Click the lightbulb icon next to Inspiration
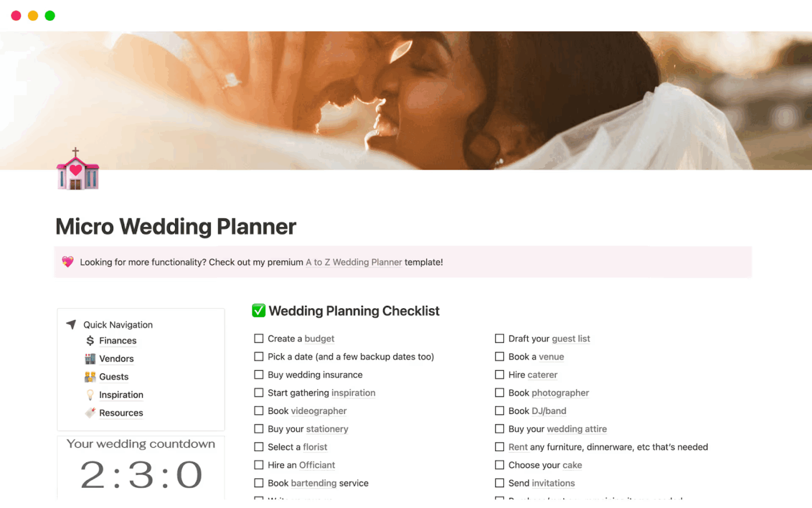 pyautogui.click(x=91, y=395)
